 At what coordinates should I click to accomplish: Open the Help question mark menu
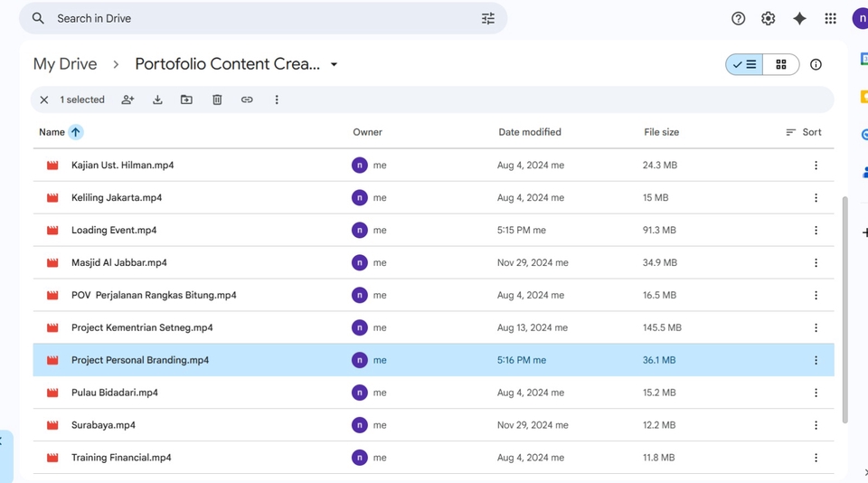point(738,18)
